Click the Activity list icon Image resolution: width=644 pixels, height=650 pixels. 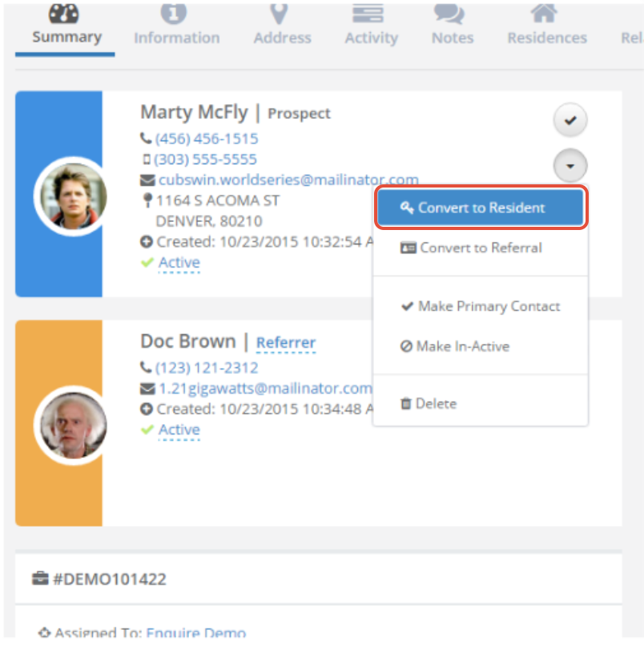368,13
